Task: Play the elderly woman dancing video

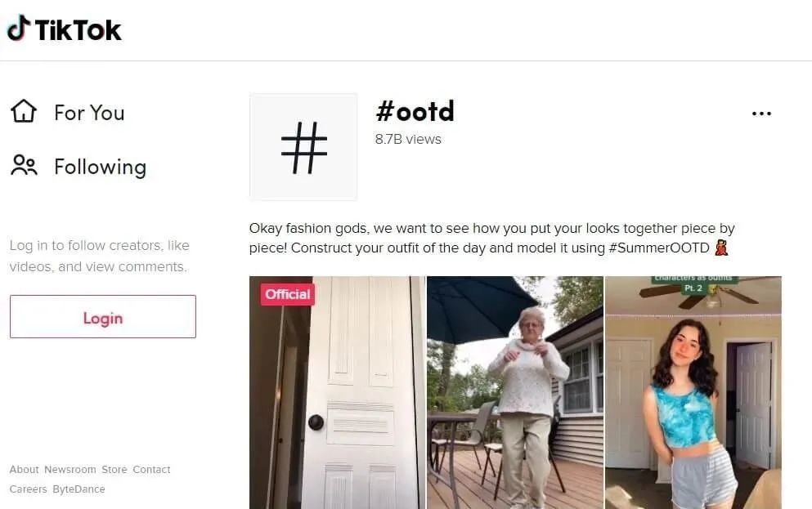Action: tap(514, 393)
